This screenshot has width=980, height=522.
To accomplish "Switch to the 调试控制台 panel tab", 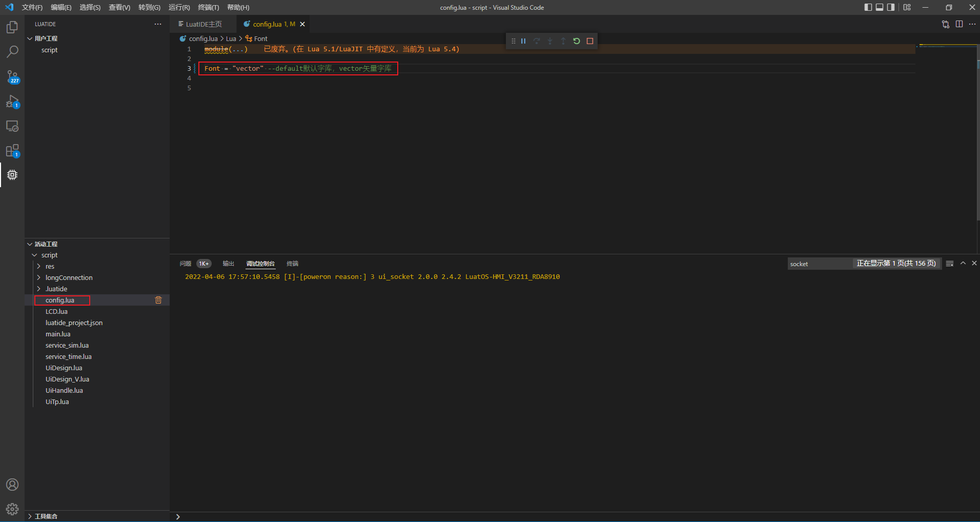I will 260,264.
